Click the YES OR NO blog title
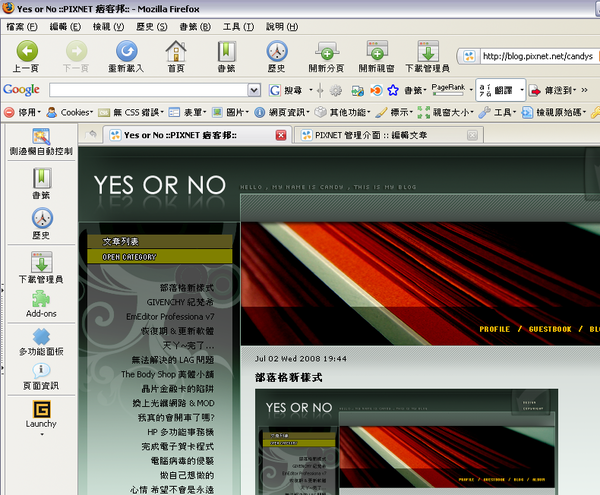This screenshot has height=495, width=600. (x=160, y=186)
